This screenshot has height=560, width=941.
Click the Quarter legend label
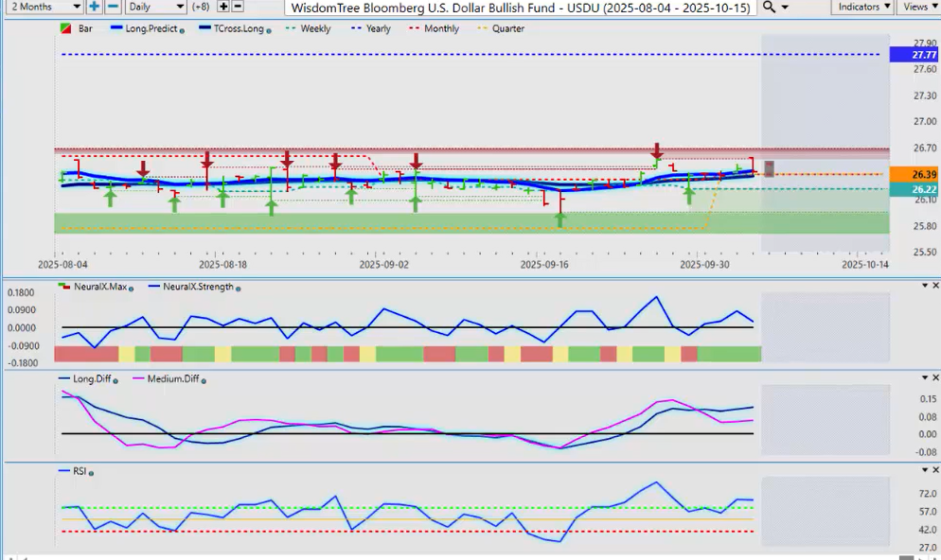[508, 29]
